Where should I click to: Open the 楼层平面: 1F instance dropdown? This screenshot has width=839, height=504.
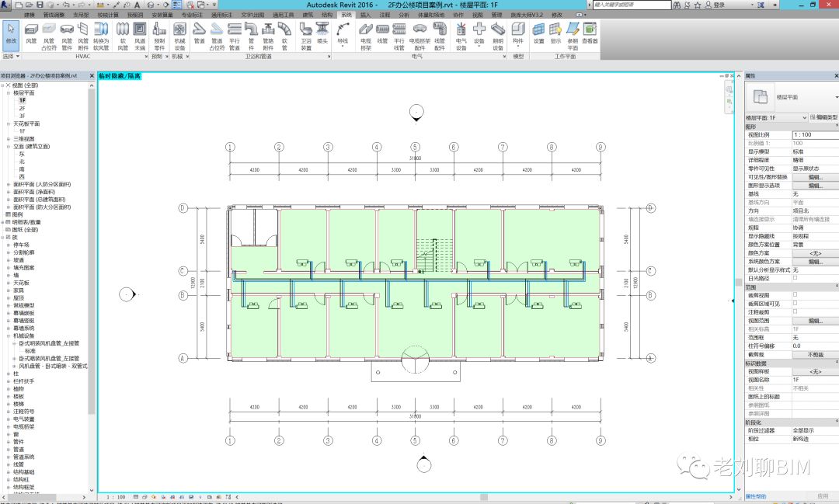coord(776,118)
